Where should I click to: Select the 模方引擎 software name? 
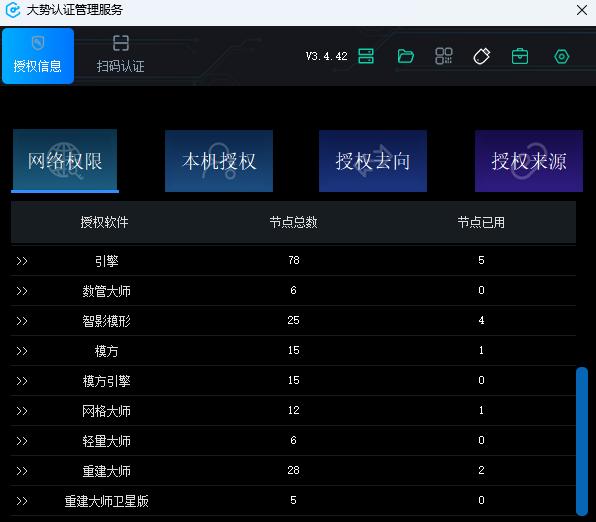point(106,381)
